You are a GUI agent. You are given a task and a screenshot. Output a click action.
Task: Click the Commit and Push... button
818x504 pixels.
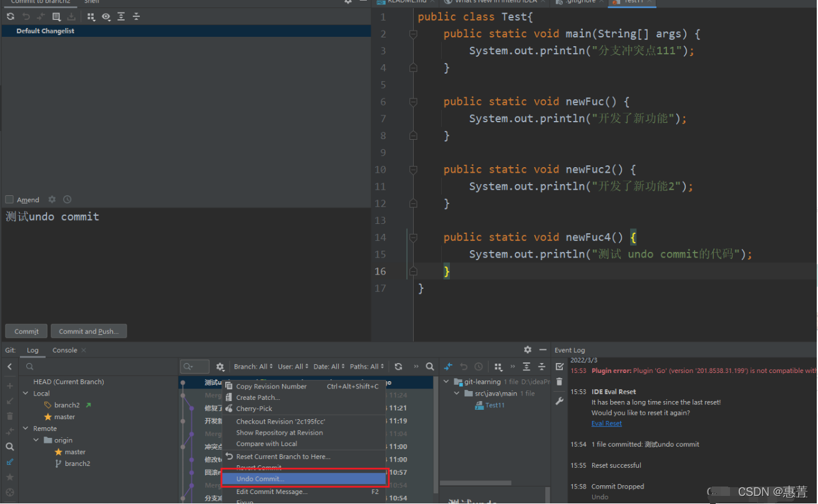89,331
